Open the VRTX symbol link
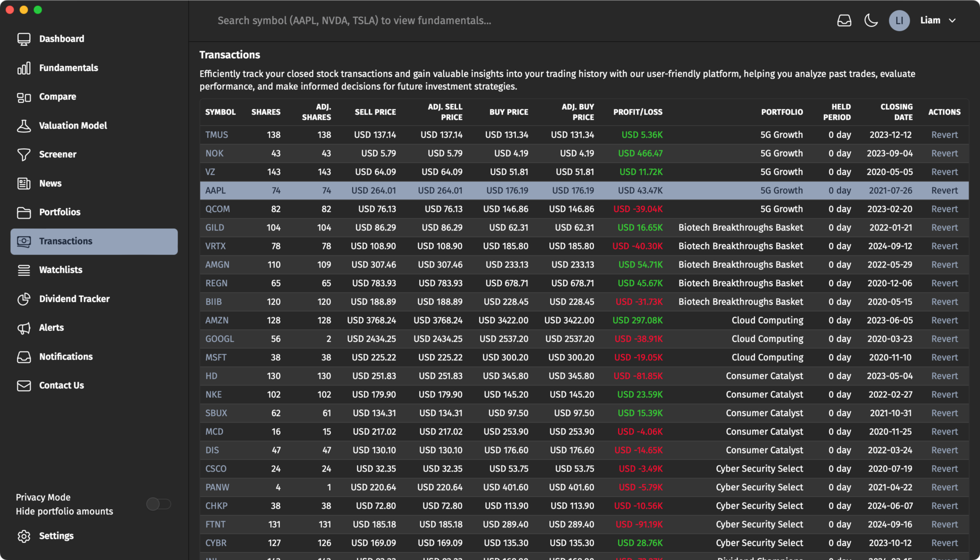 (x=215, y=246)
